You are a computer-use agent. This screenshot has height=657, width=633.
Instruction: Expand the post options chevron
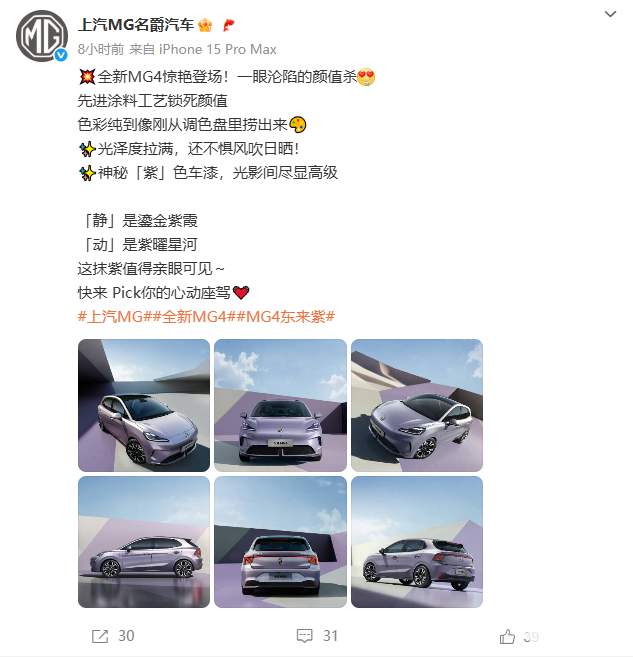[x=610, y=14]
